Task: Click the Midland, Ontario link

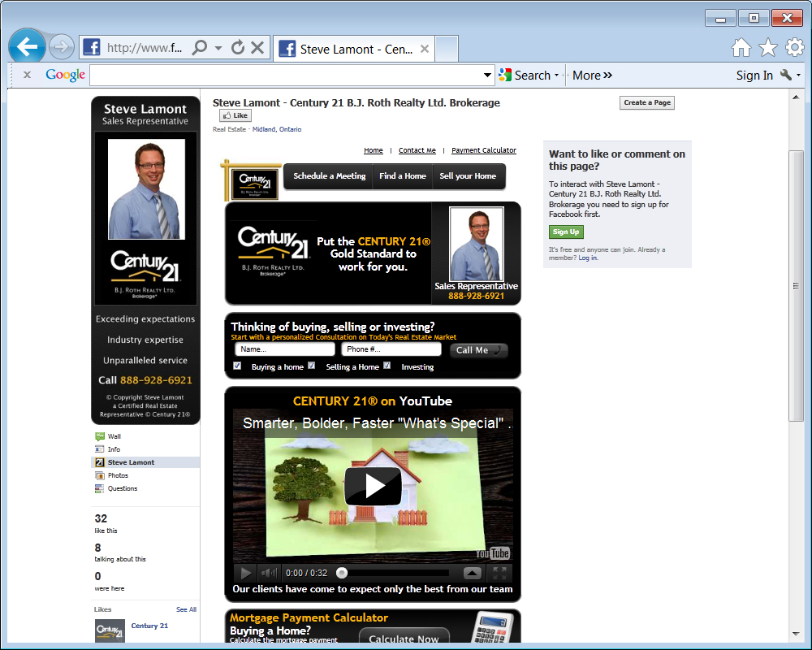Action: [277, 129]
